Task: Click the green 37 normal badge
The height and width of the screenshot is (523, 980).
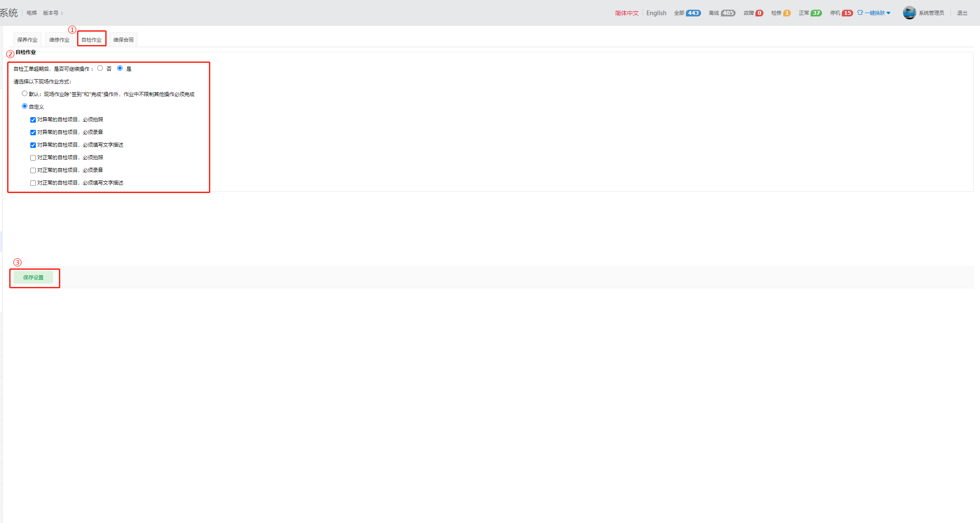Action: 816,13
